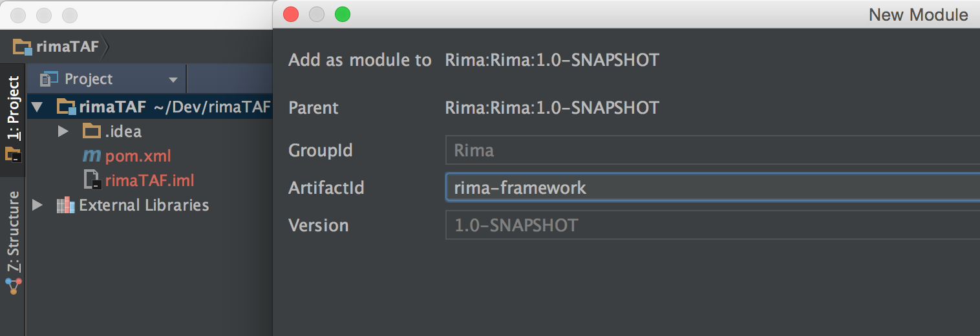
Task: Click the .idea folder icon
Action: (92, 132)
